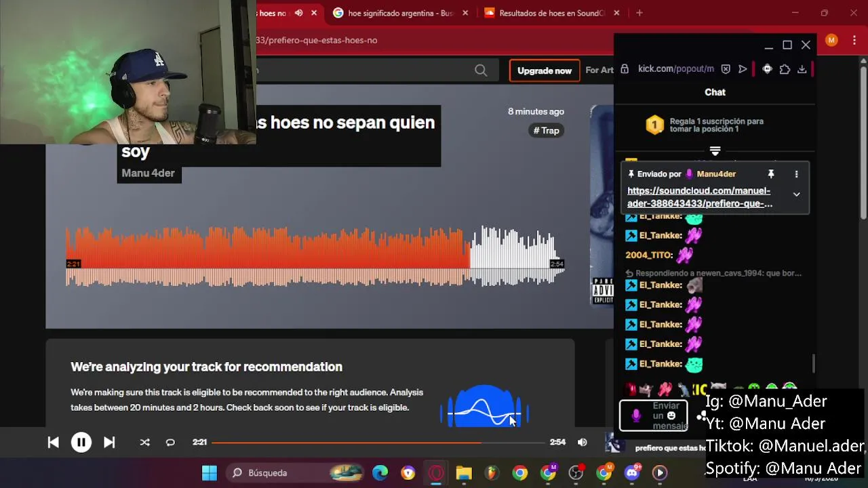Screen dimensions: 868x488
Task: Click the played orange section of waveform
Action: pos(267,257)
